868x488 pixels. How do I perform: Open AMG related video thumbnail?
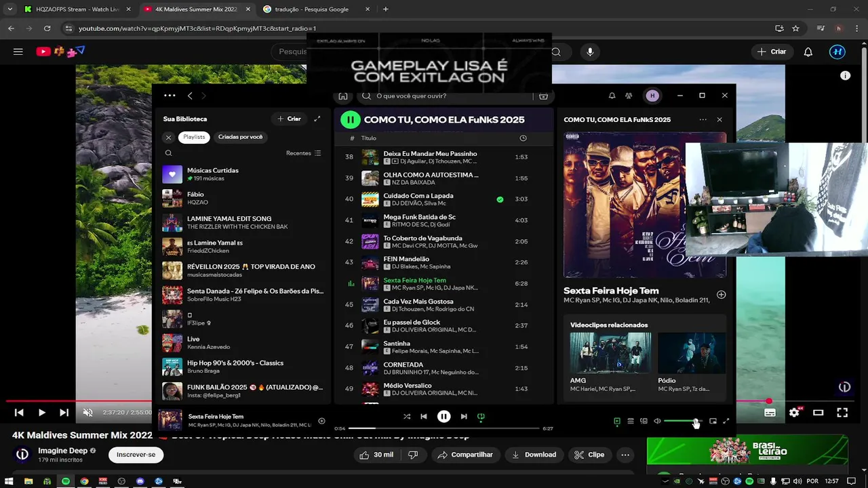tap(610, 352)
